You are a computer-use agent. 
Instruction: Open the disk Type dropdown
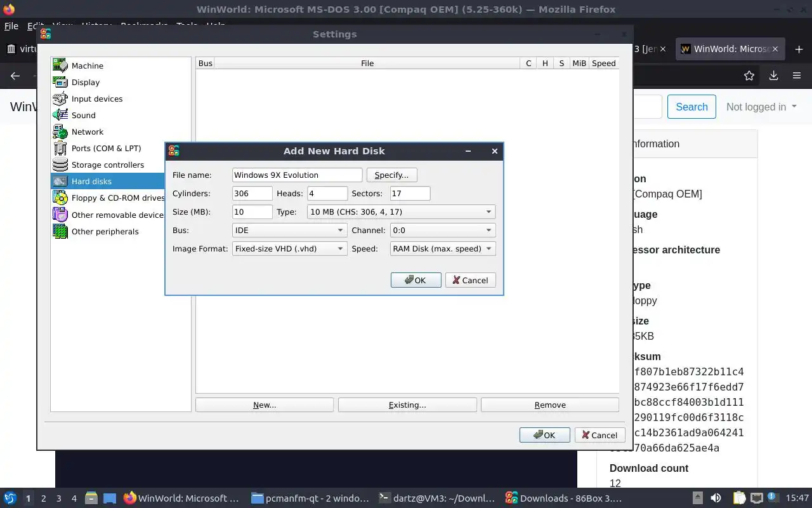[402, 211]
